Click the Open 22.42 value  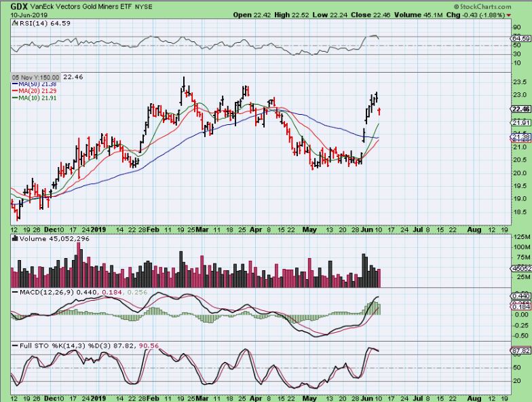(252, 15)
